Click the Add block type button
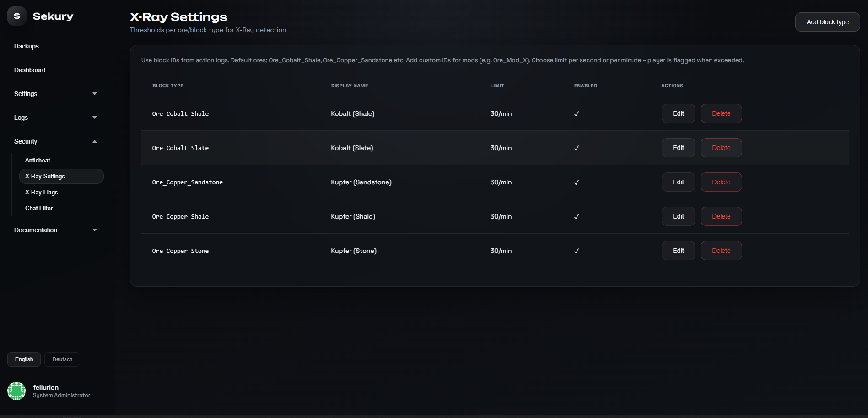The width and height of the screenshot is (868, 418). 827,22
